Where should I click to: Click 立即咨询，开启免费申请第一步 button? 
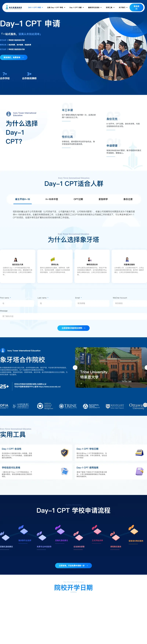click(x=73, y=565)
